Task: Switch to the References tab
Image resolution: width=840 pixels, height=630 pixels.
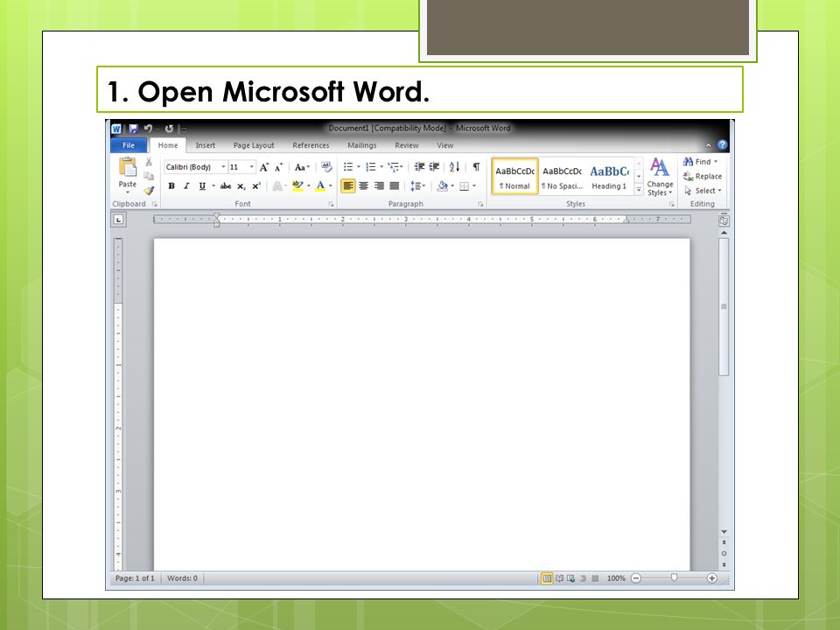Action: coord(311,145)
